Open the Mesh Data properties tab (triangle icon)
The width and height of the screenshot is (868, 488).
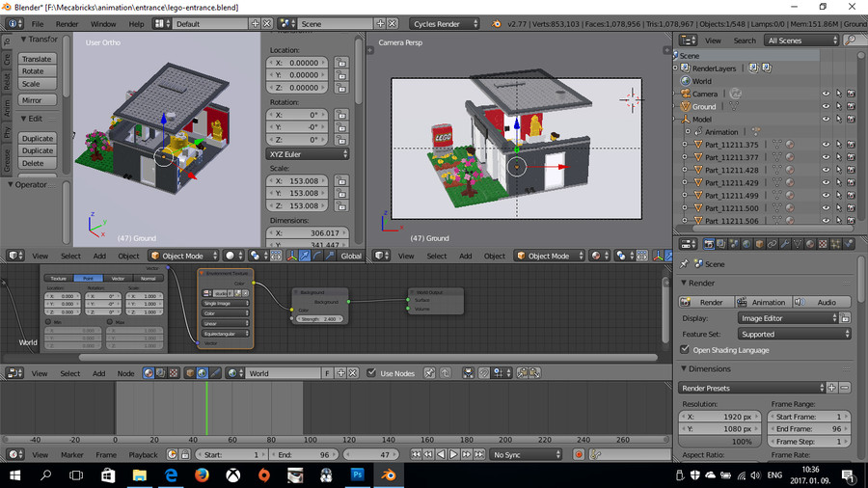798,244
